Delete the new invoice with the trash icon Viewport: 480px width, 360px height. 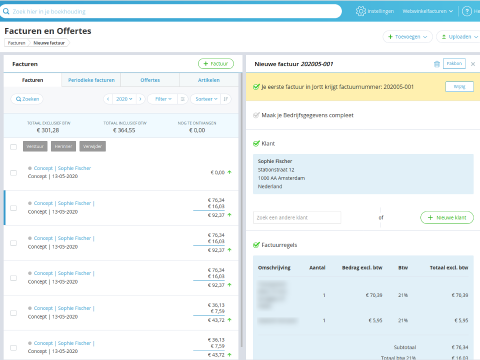click(437, 64)
